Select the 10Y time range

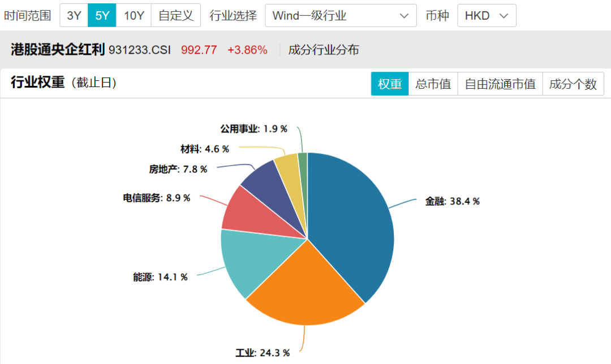[134, 16]
